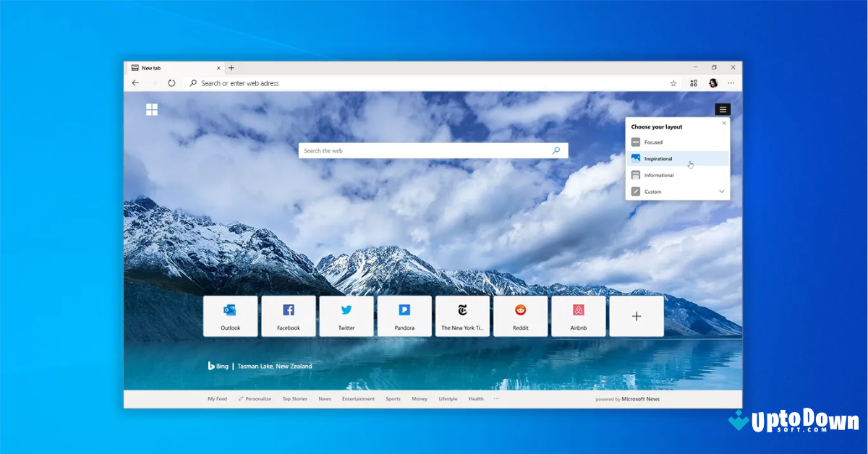Select the Sports news tab
This screenshot has height=454, width=868.
tap(393, 398)
